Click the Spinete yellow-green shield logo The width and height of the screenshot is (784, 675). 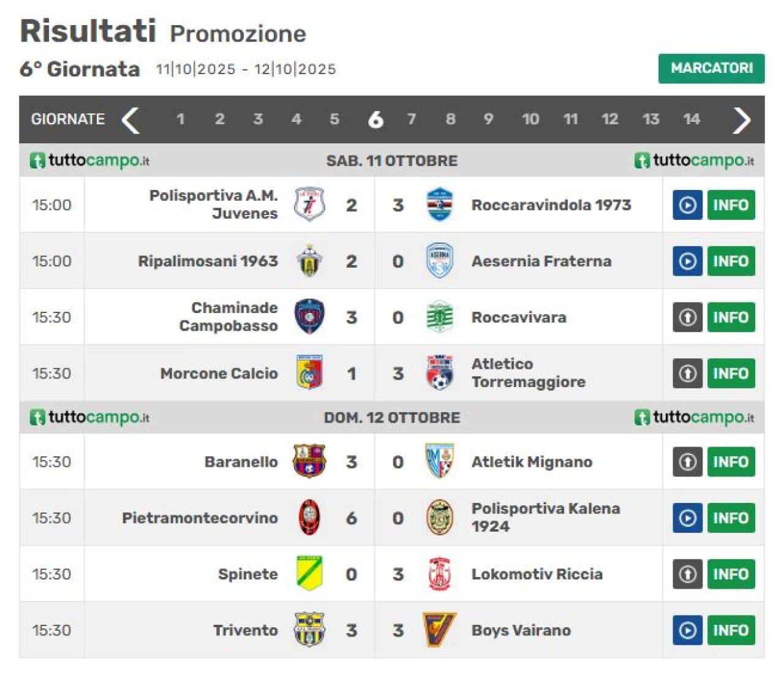309,574
